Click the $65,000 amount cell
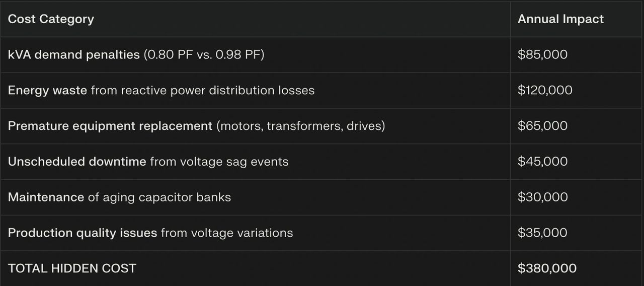Viewport: 644px width, 286px height. tap(542, 126)
